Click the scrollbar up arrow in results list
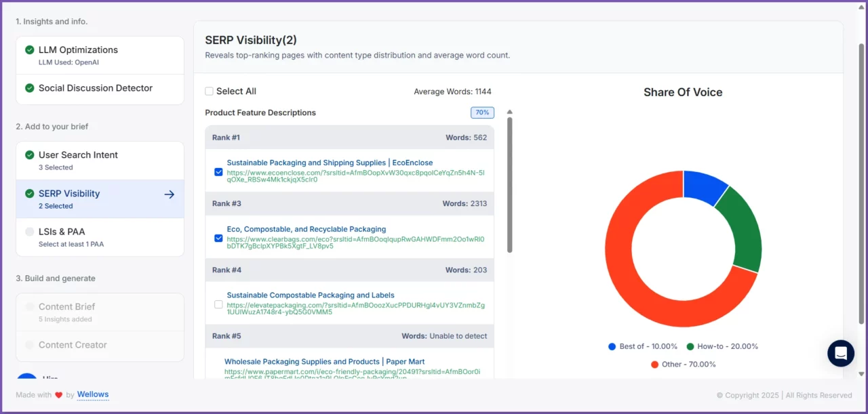This screenshot has width=868, height=414. point(509,112)
